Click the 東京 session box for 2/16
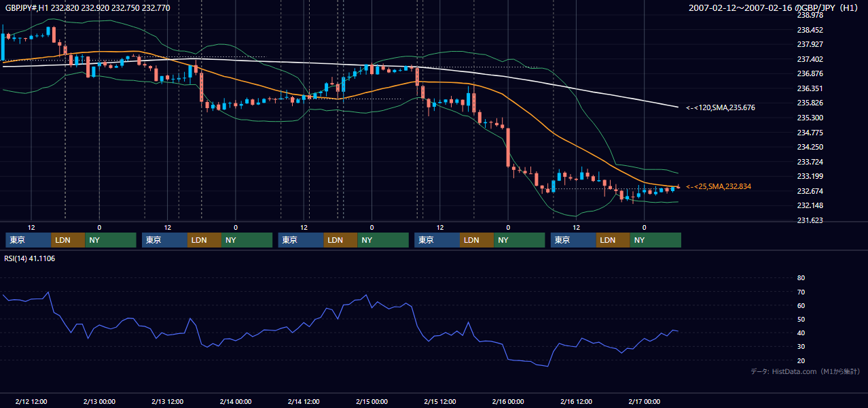 (573, 240)
